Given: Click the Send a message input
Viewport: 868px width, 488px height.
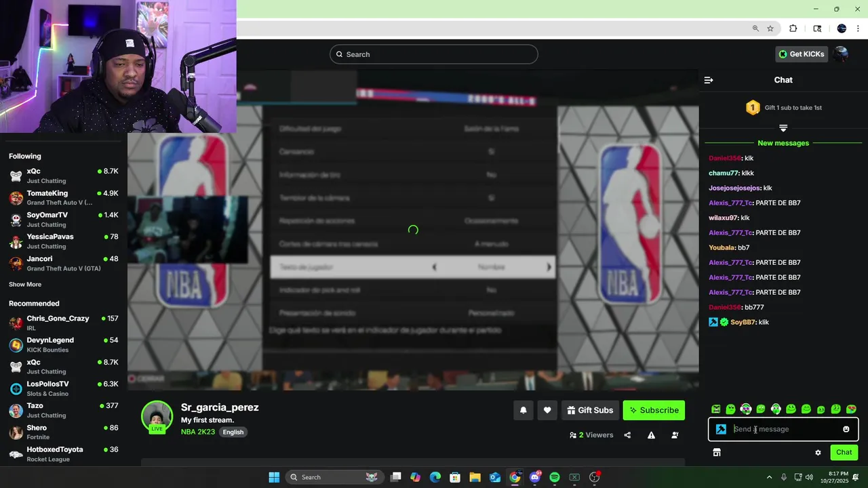Looking at the screenshot, I should coord(783,429).
